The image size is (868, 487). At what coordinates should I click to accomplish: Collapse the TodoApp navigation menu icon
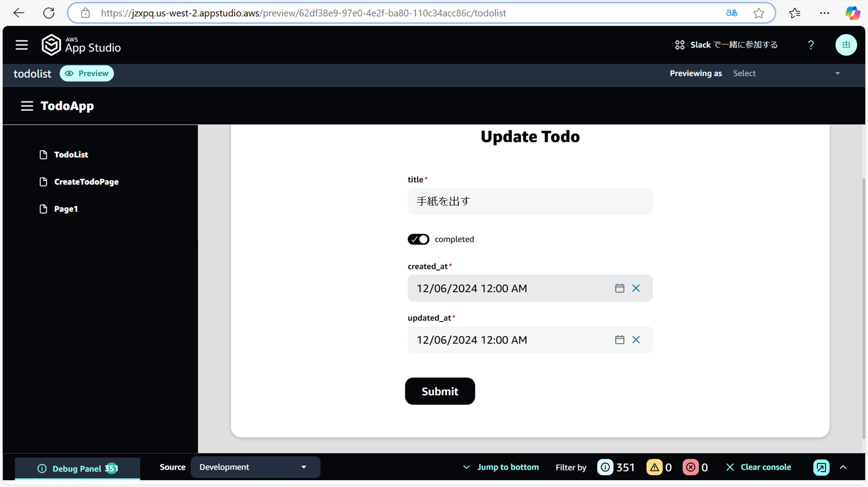(x=27, y=106)
